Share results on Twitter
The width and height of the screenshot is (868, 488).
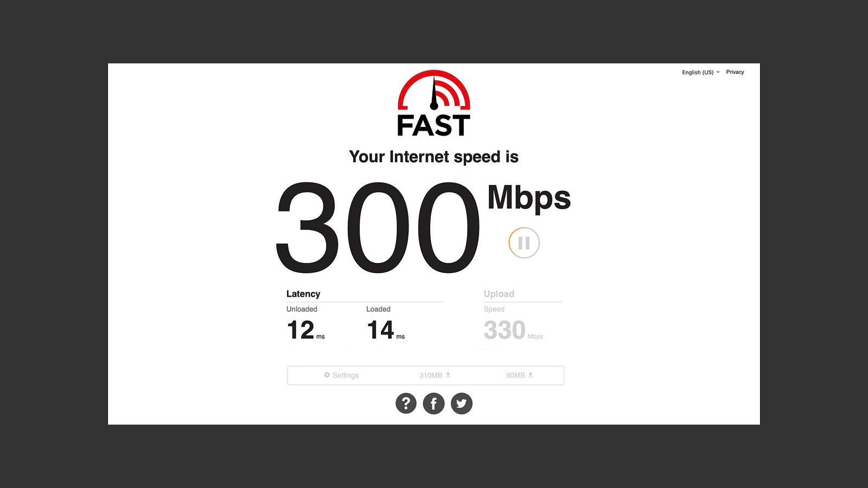pos(462,403)
